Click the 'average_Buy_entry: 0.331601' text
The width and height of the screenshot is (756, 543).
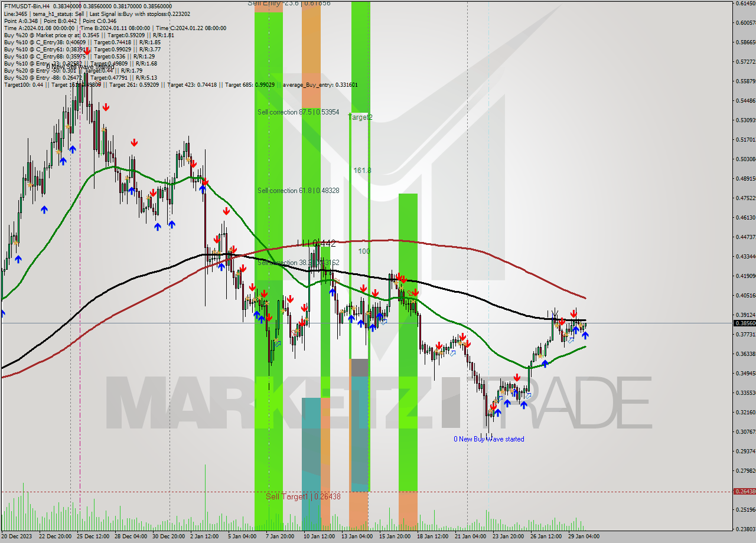pos(320,84)
